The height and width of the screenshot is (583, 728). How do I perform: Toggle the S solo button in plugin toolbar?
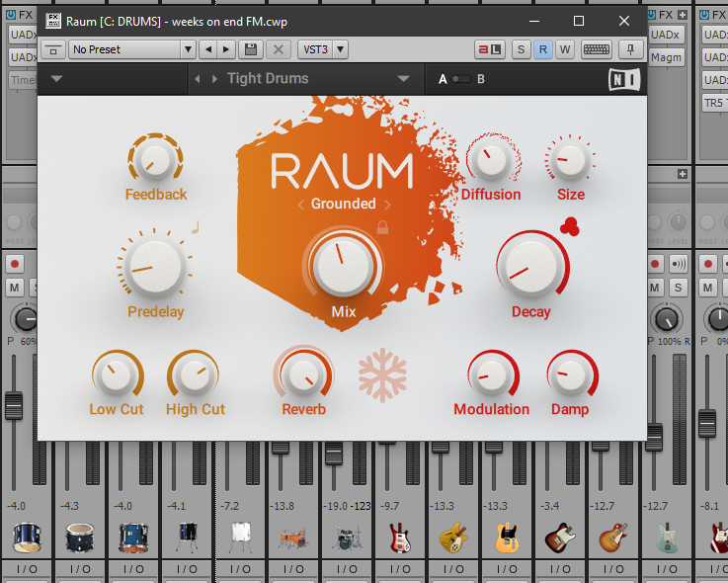(x=521, y=49)
